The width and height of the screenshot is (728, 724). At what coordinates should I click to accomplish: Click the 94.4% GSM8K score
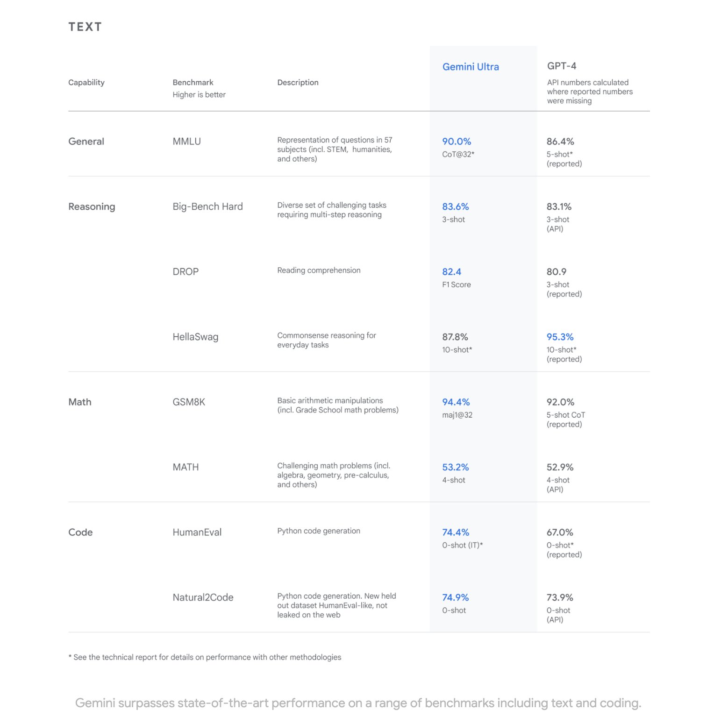pyautogui.click(x=456, y=402)
